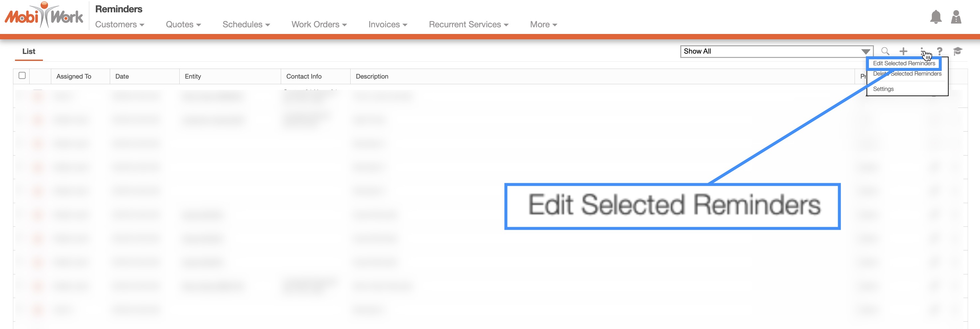The height and width of the screenshot is (329, 980).
Task: Open the More menu in navigation
Action: pyautogui.click(x=543, y=24)
